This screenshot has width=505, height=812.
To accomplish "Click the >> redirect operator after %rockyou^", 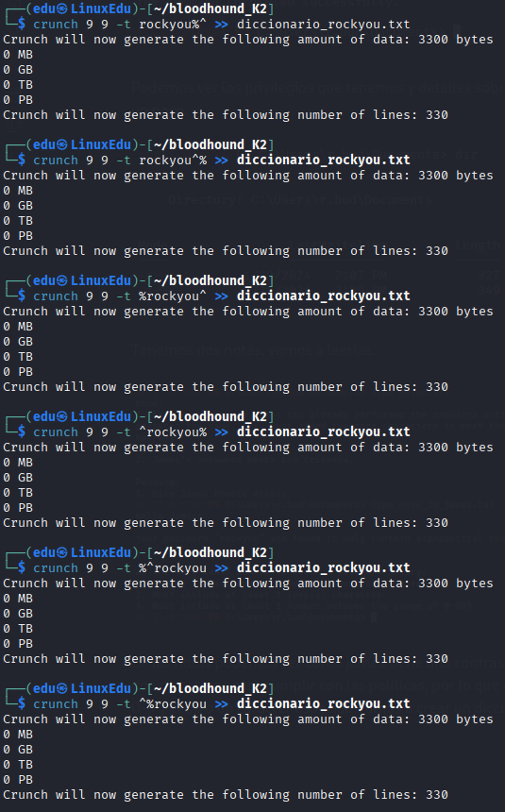I will click(x=222, y=296).
